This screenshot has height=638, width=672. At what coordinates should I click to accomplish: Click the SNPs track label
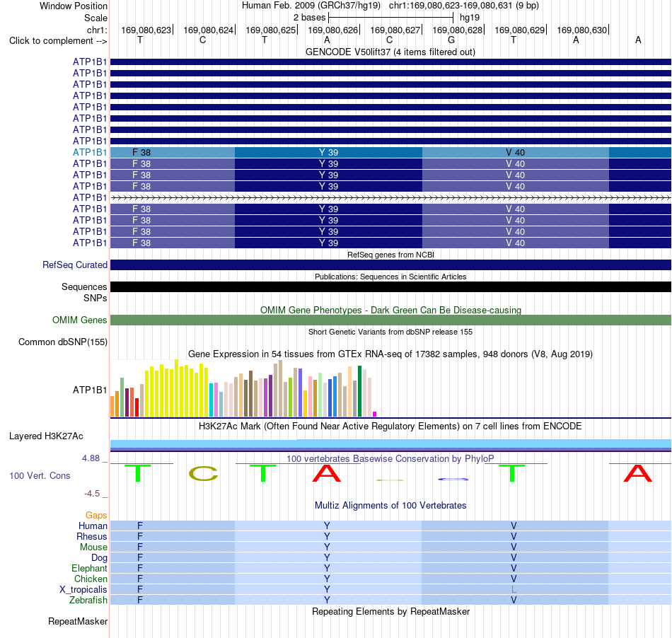tap(95, 298)
